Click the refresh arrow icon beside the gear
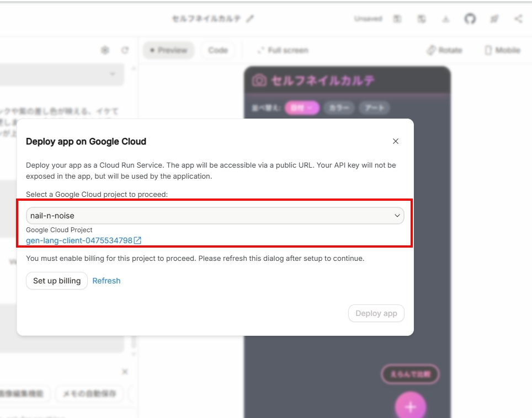Screen dimensions: 532x418 coord(125,50)
